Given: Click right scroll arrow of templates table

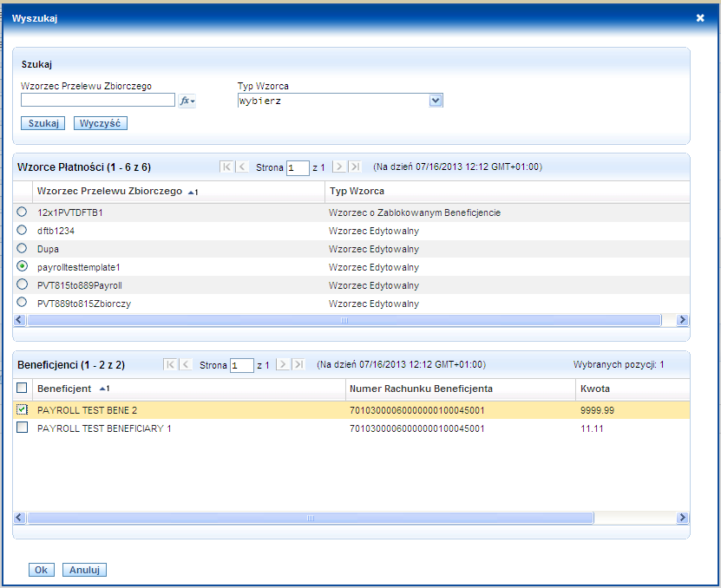Looking at the screenshot, I should [682, 320].
